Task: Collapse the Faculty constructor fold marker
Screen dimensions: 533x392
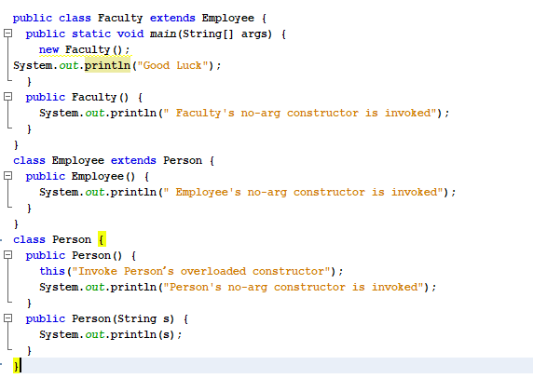Action: [x=7, y=97]
